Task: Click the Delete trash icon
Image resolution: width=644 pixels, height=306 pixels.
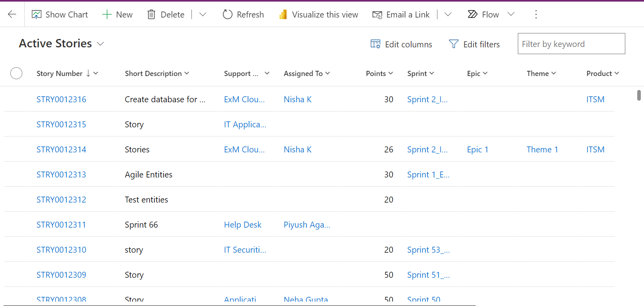Action: [151, 15]
